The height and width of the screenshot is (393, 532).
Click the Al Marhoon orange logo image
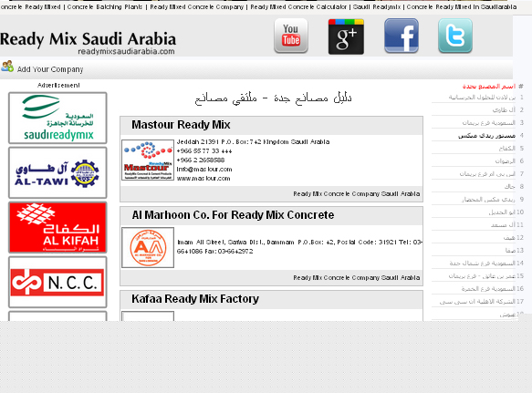click(x=148, y=247)
